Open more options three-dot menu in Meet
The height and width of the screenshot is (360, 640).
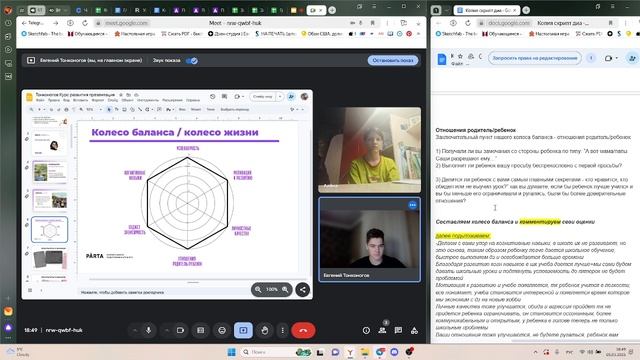click(x=282, y=330)
